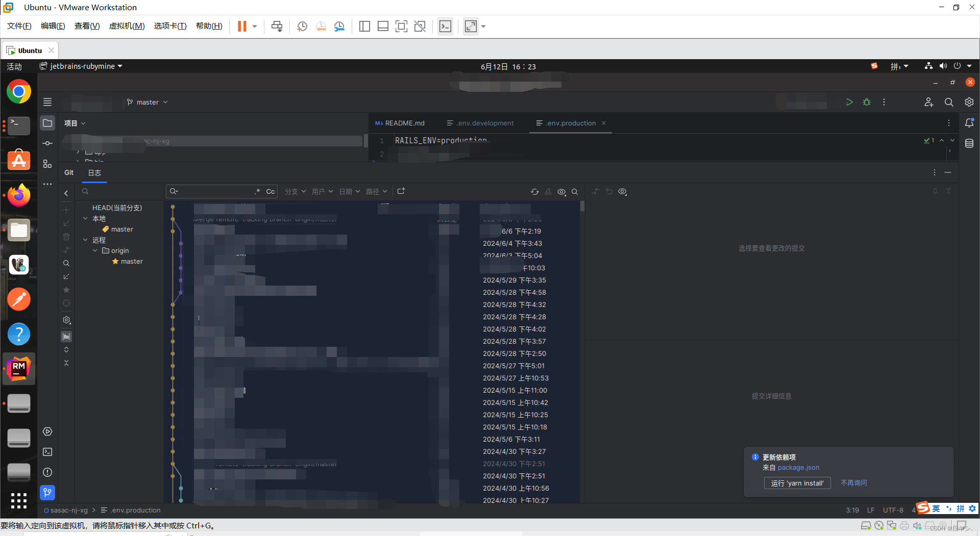The height and width of the screenshot is (536, 980).
Task: Open the Database tool window icon
Action: [x=969, y=143]
